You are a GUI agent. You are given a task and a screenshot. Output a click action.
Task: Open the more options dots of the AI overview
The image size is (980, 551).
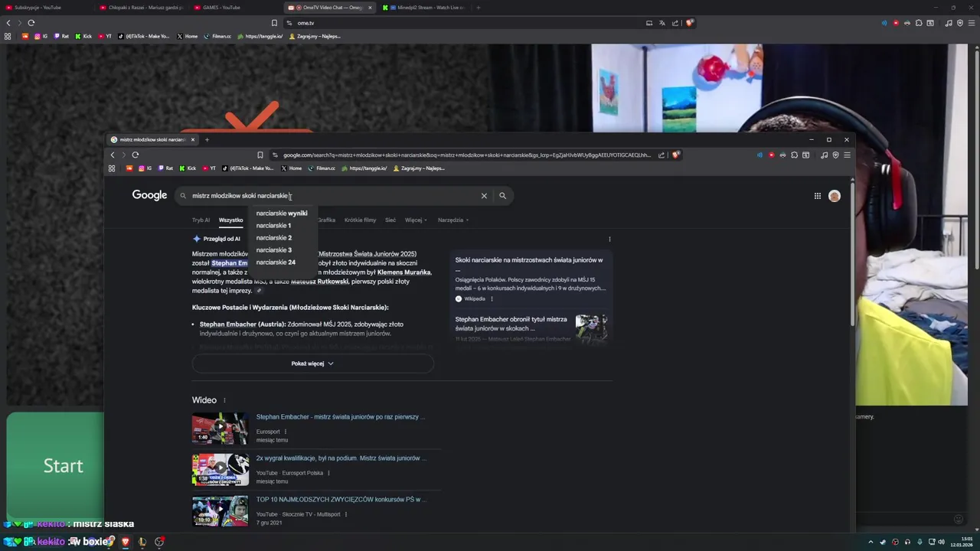pos(609,239)
